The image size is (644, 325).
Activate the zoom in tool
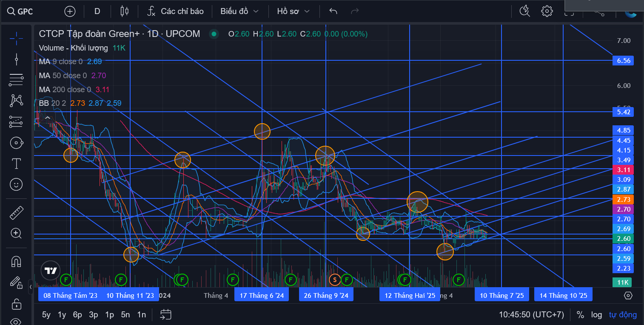click(17, 233)
